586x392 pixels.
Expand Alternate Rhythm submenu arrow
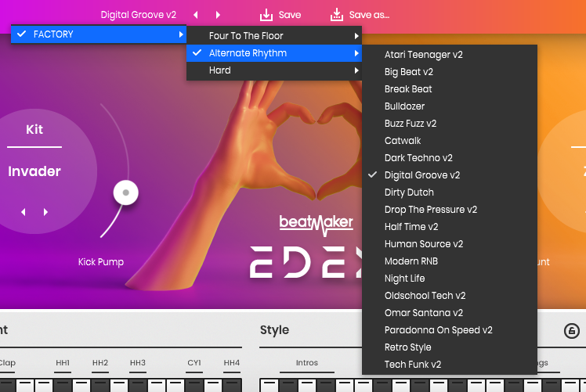click(356, 53)
